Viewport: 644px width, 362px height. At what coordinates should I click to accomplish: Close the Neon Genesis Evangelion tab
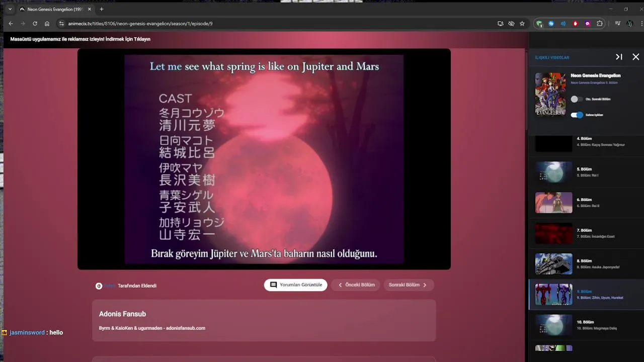tap(89, 9)
